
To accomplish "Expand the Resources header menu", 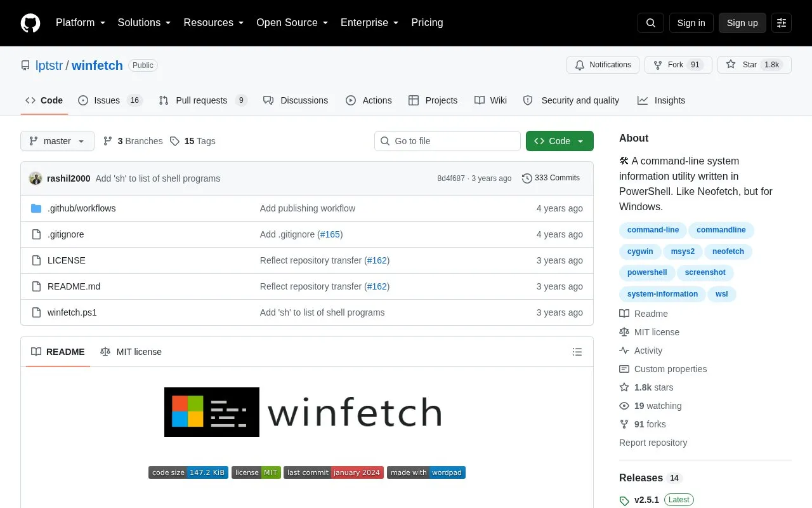I will tap(214, 23).
